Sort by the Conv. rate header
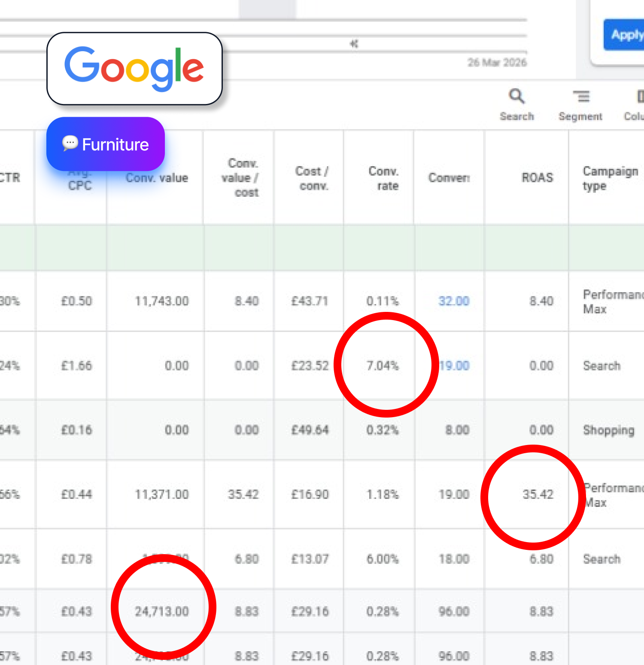This screenshot has width=644, height=665. (384, 178)
